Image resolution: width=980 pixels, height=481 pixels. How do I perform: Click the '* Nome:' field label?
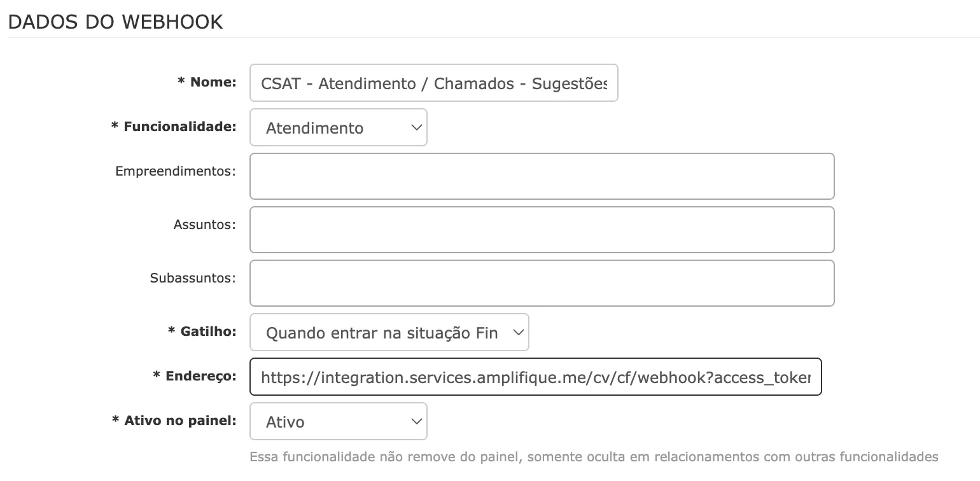click(x=207, y=82)
